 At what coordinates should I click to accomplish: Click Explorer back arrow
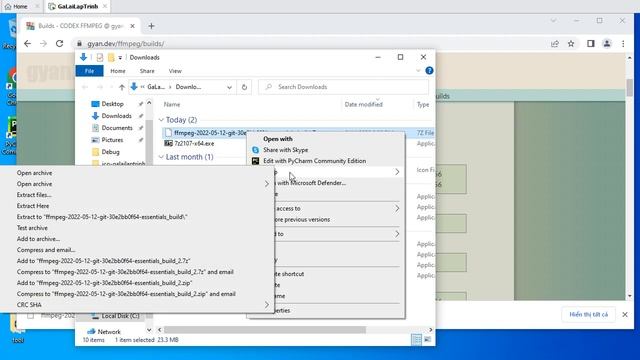pyautogui.click(x=85, y=87)
